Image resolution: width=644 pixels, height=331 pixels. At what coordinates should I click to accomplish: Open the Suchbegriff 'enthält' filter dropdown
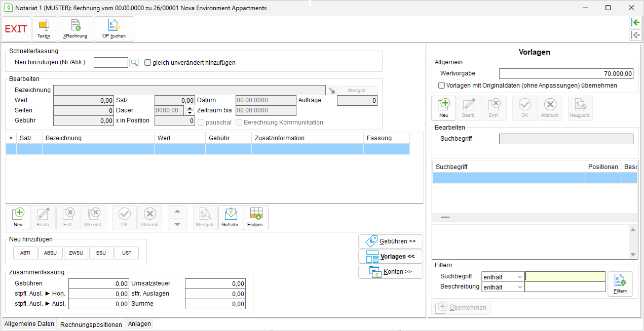pyautogui.click(x=503, y=277)
